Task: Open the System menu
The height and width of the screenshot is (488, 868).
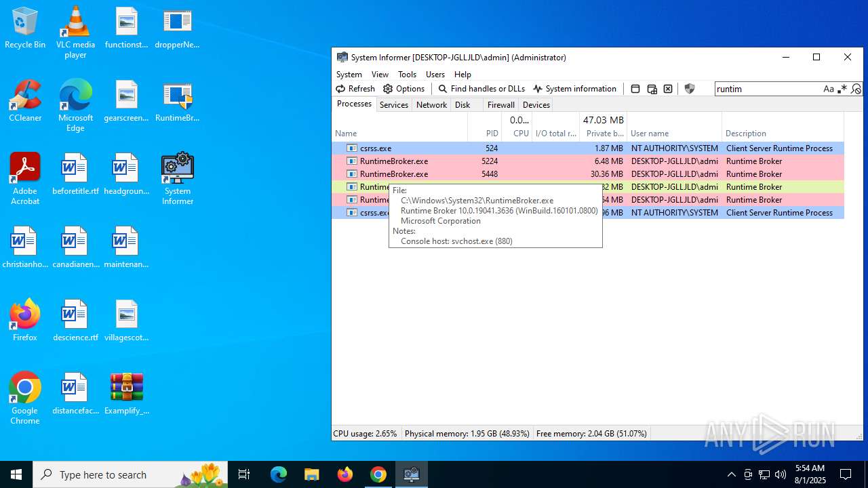Action: coord(349,75)
